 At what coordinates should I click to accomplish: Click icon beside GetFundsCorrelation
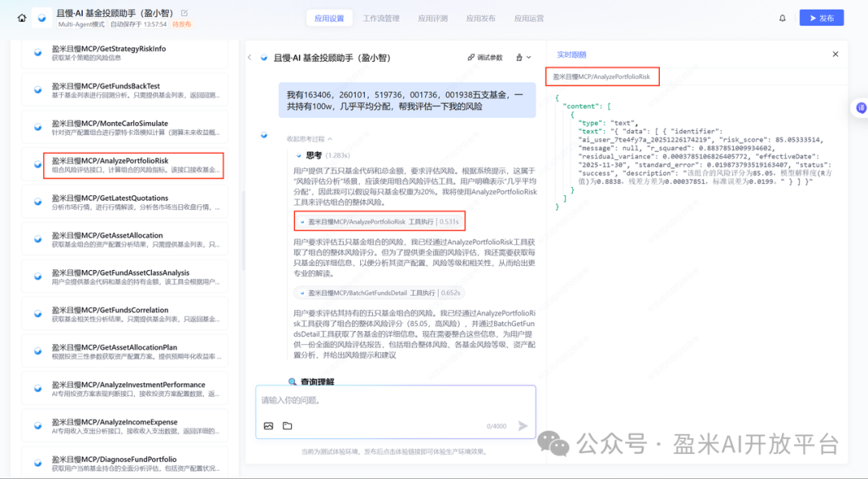point(38,313)
